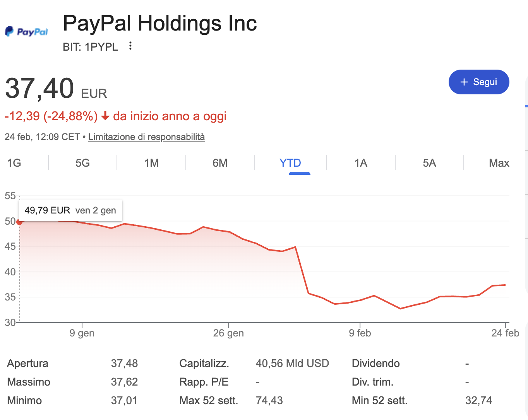The width and height of the screenshot is (528, 420).
Task: Open the Max time range
Action: click(499, 163)
